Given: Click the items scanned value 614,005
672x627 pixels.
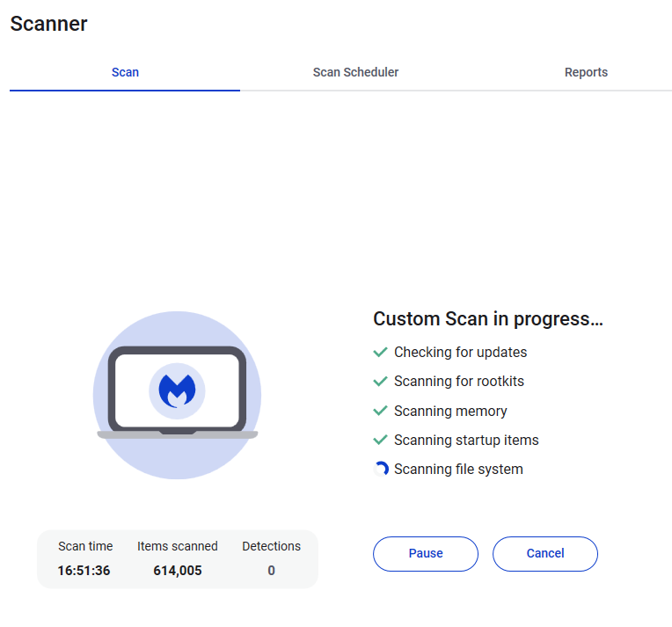Looking at the screenshot, I should [x=178, y=571].
